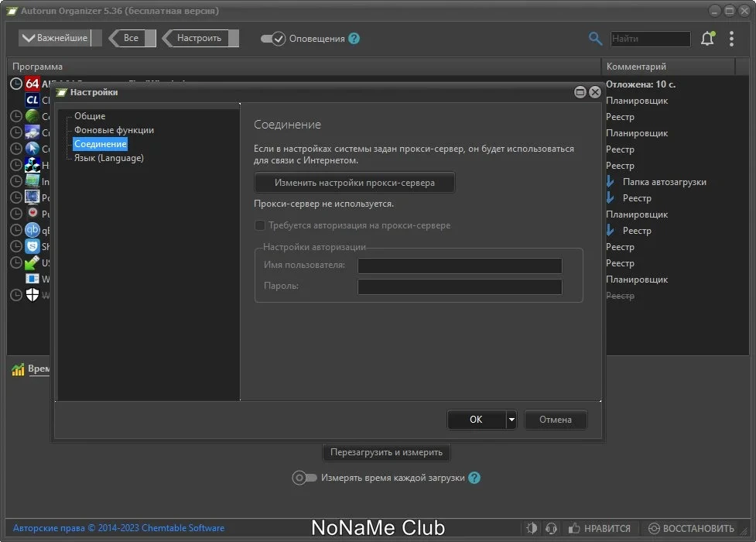Click the red record program icon in list
Viewport: 756px width, 542px height.
click(x=32, y=214)
